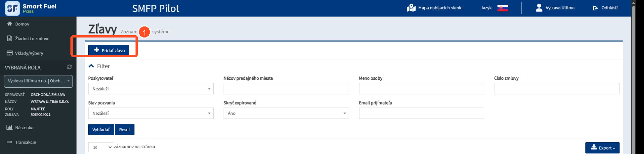Click the Vyhľadať search button
This screenshot has width=644, height=154.
click(x=101, y=130)
